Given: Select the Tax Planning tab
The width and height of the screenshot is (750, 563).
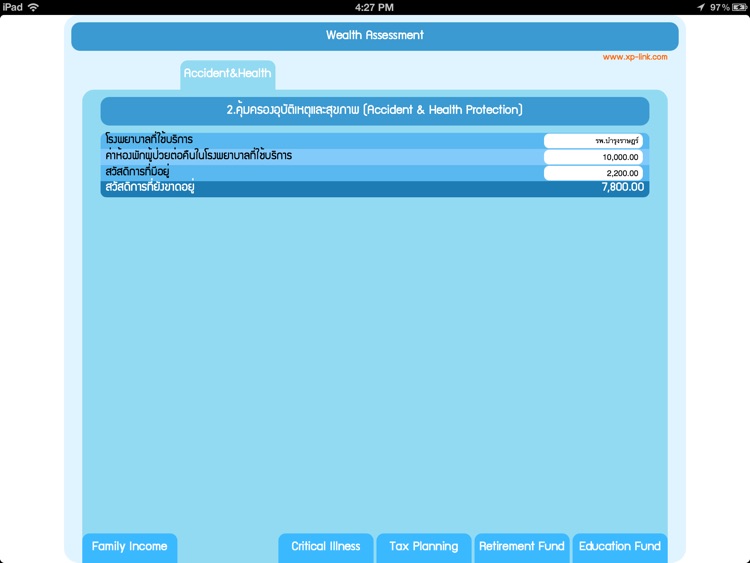Looking at the screenshot, I should click(x=424, y=547).
